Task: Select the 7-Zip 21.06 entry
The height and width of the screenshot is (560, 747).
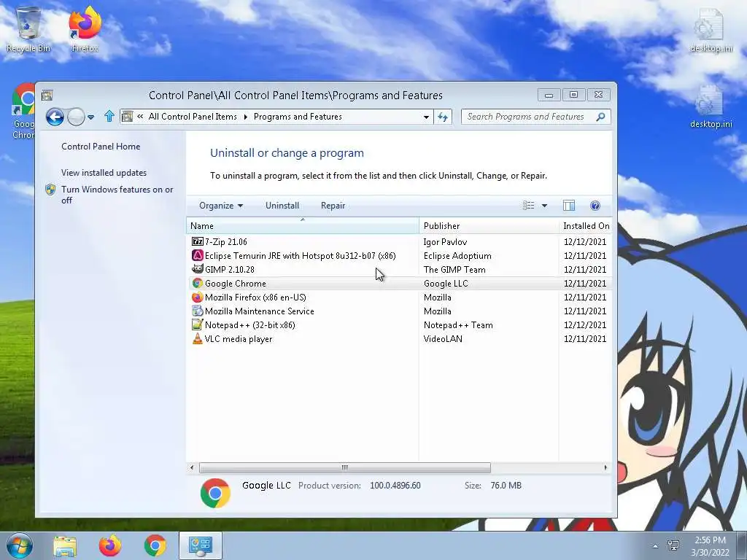Action: [x=226, y=242]
